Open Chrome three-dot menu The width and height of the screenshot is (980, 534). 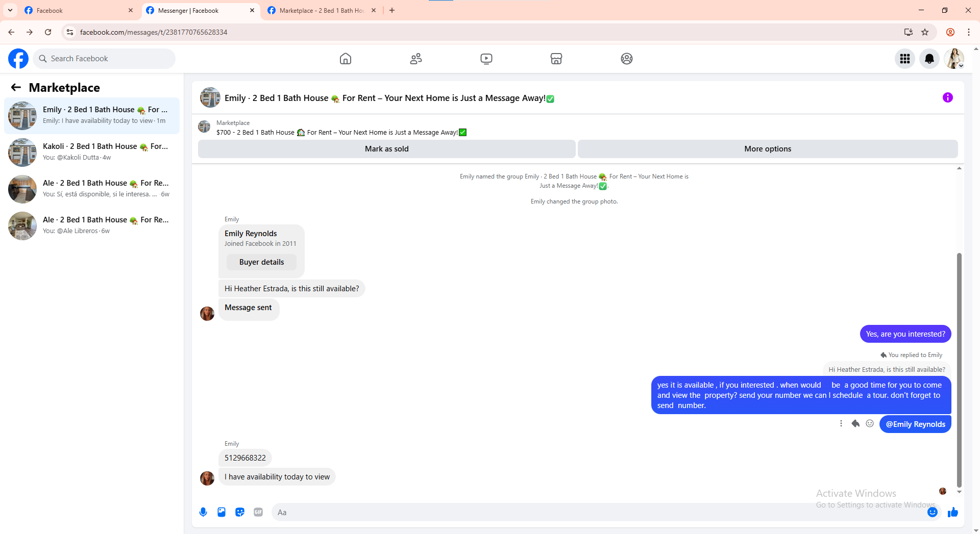(x=969, y=32)
